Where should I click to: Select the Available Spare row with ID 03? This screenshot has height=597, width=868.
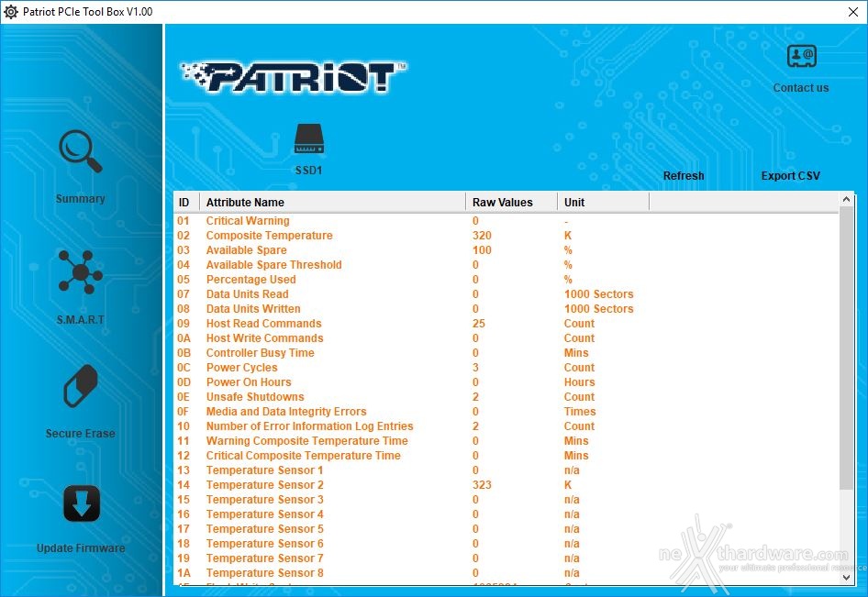click(x=506, y=250)
